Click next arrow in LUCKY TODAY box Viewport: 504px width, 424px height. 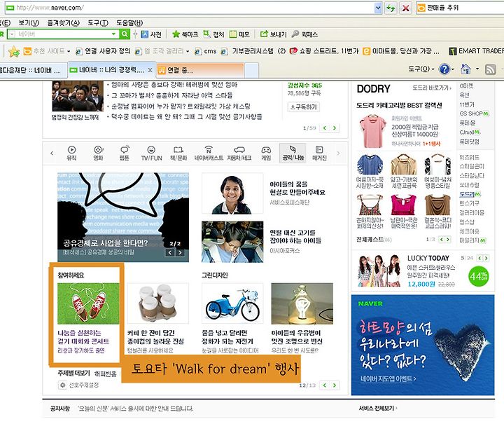[x=486, y=258]
